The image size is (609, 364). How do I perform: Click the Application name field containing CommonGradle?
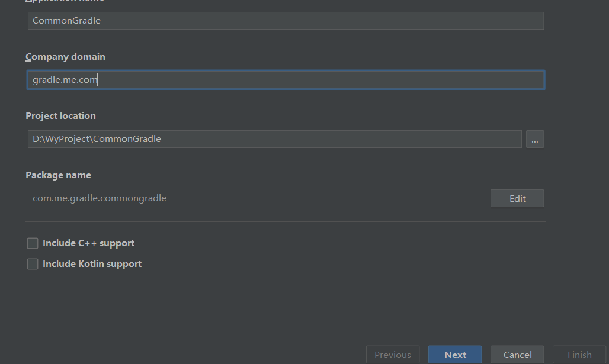click(x=286, y=21)
